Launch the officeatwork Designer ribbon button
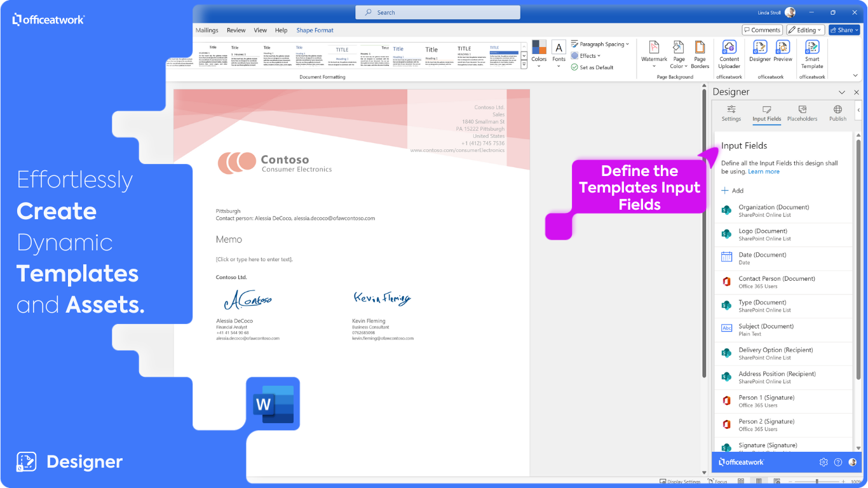The image size is (868, 488). tap(759, 51)
